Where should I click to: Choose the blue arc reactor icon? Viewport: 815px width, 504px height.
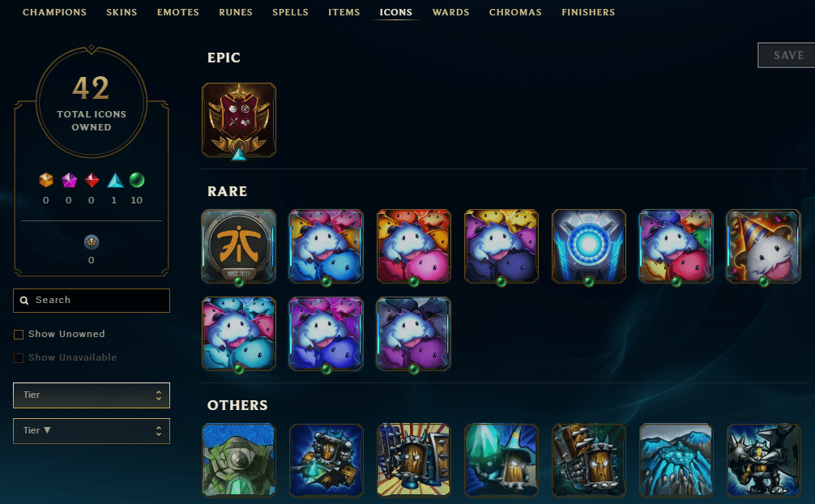588,246
